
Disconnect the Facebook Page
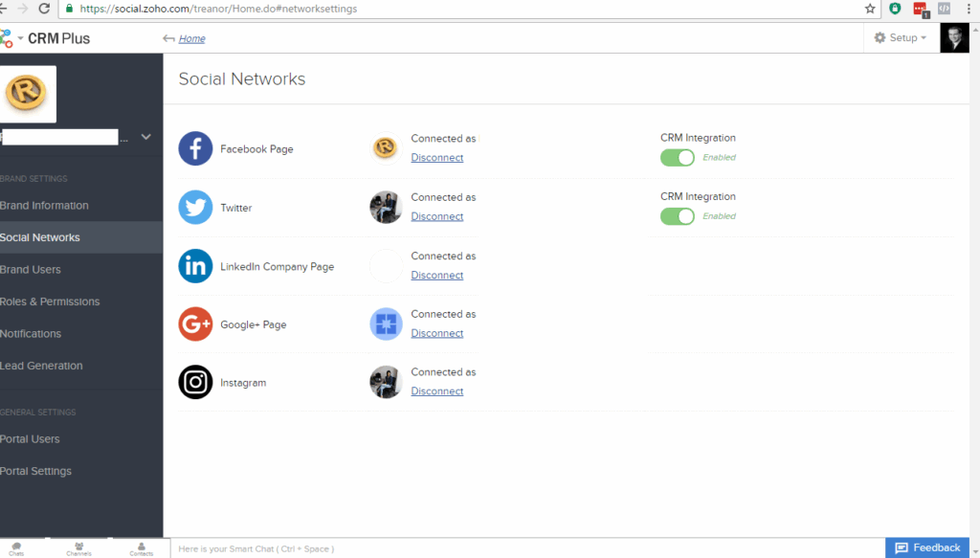click(x=436, y=158)
